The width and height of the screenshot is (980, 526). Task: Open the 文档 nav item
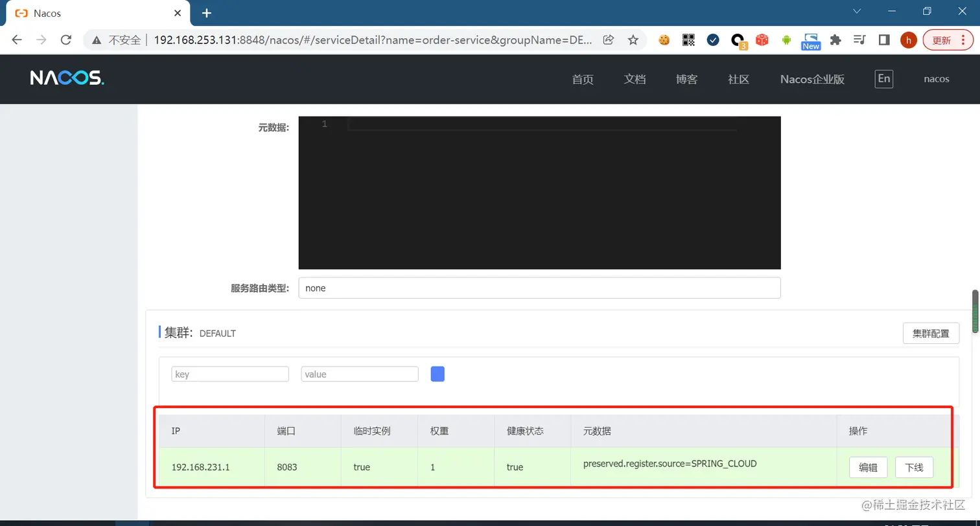coord(635,79)
